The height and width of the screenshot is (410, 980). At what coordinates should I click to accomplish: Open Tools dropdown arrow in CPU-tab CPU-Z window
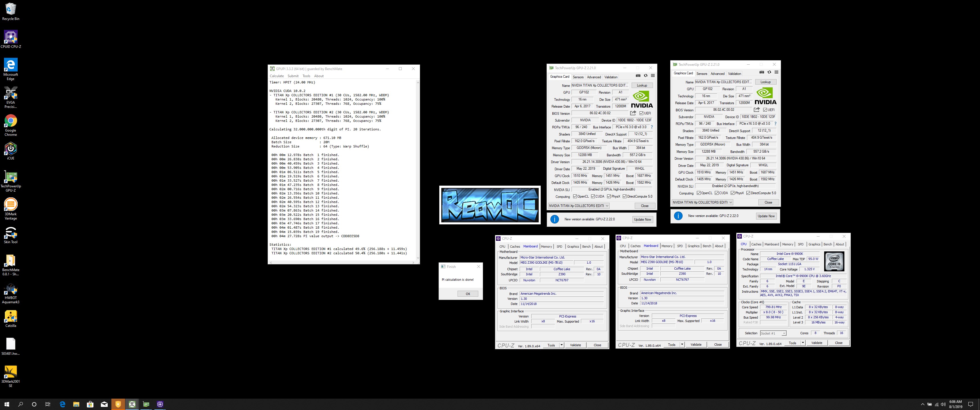(x=803, y=343)
